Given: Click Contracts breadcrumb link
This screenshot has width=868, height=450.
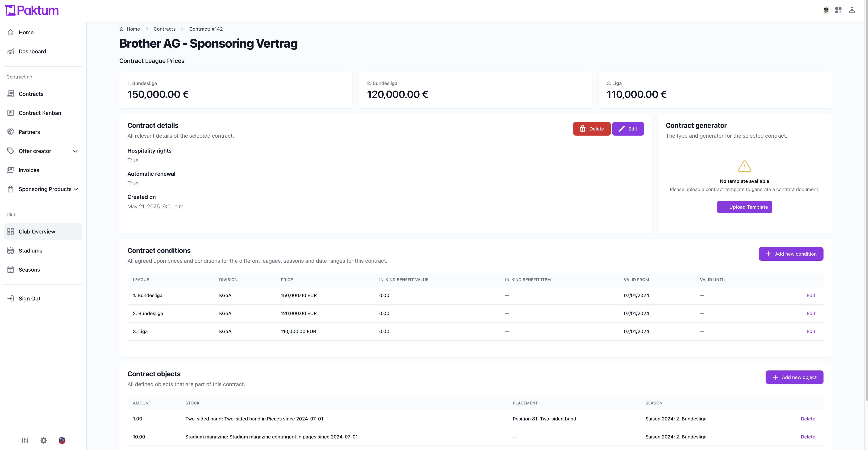Looking at the screenshot, I should coord(164,29).
